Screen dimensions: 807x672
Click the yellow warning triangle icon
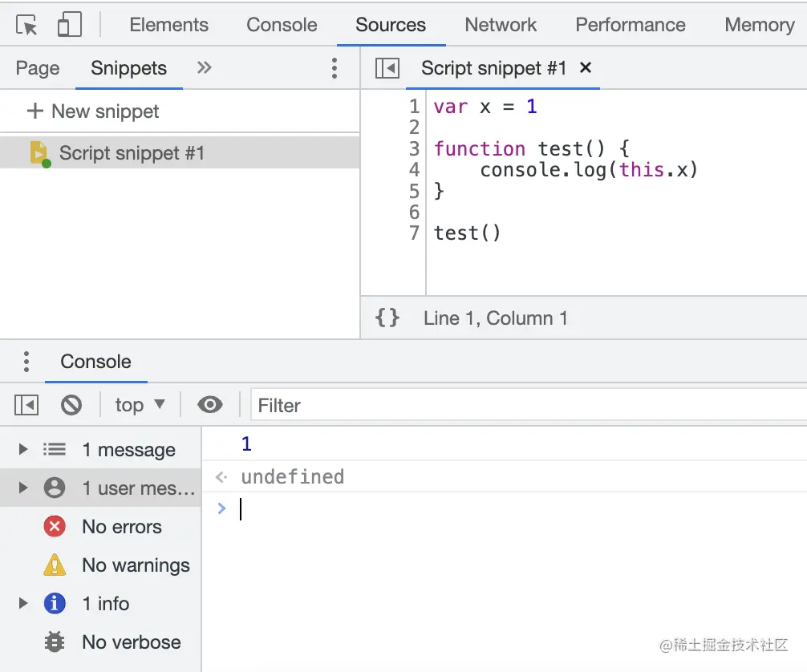click(54, 565)
